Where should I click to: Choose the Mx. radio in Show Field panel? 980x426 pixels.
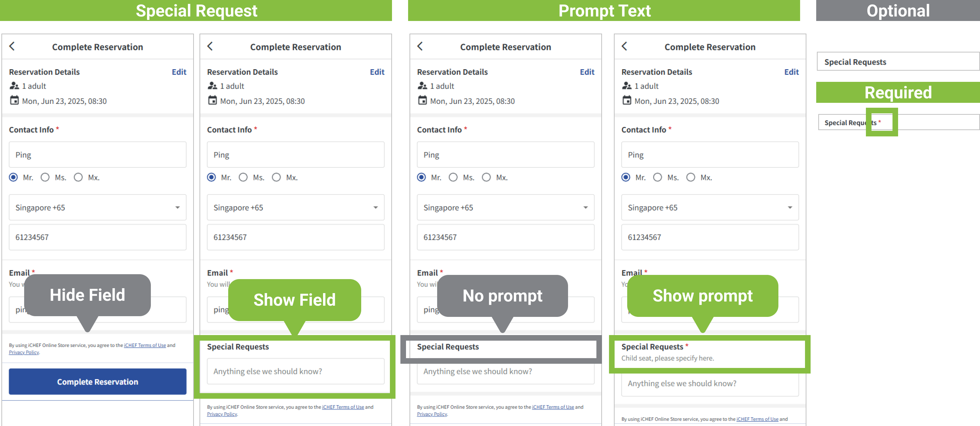[276, 177]
